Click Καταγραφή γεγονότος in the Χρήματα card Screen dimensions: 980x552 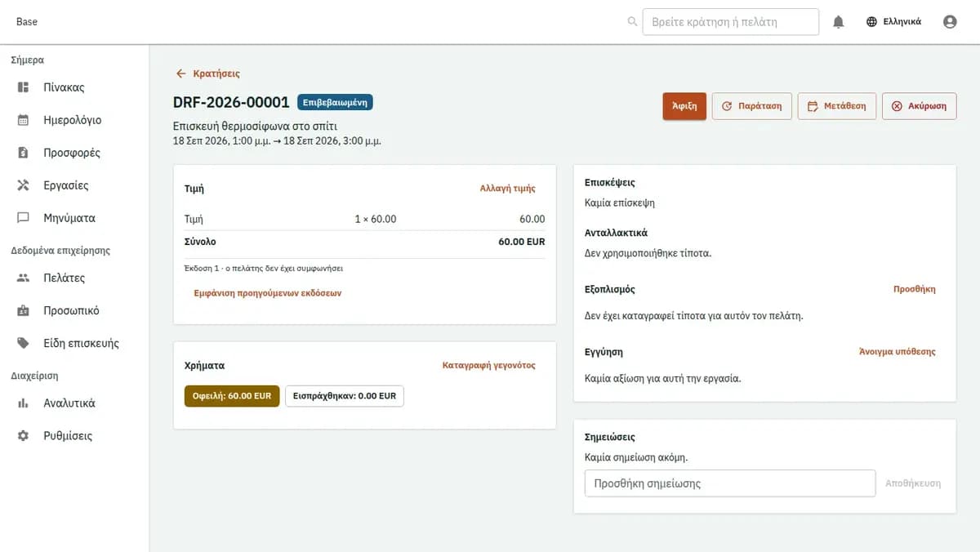click(489, 366)
